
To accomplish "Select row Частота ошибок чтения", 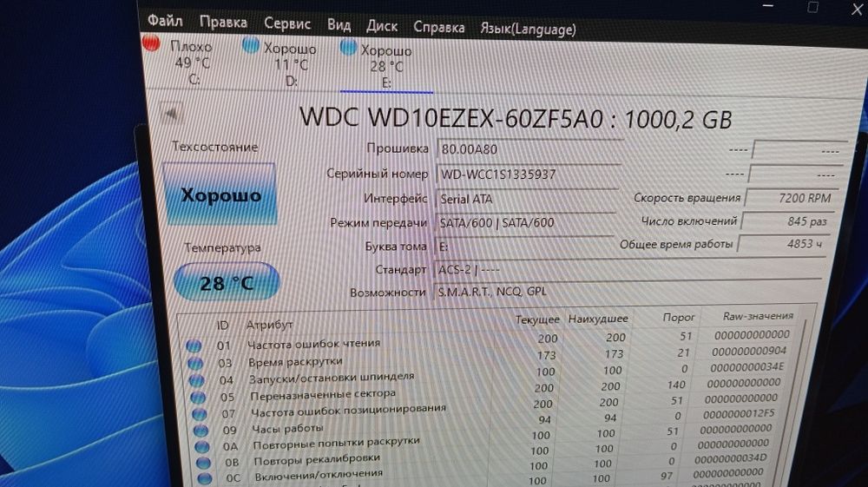I will (x=488, y=339).
